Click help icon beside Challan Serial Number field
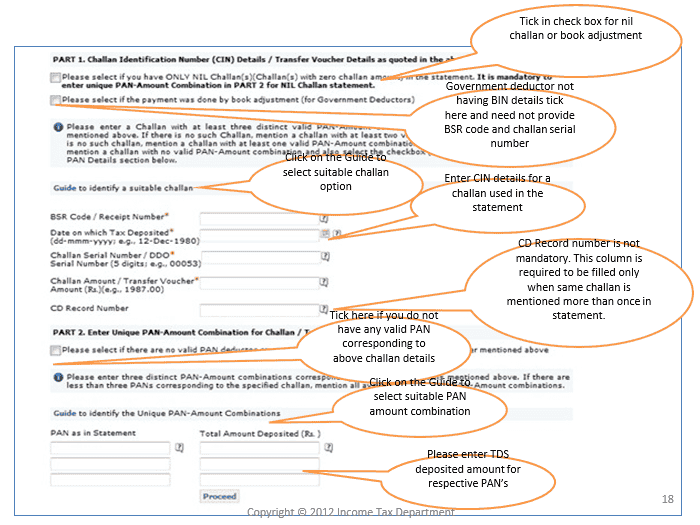The width and height of the screenshot is (700, 525). (325, 257)
